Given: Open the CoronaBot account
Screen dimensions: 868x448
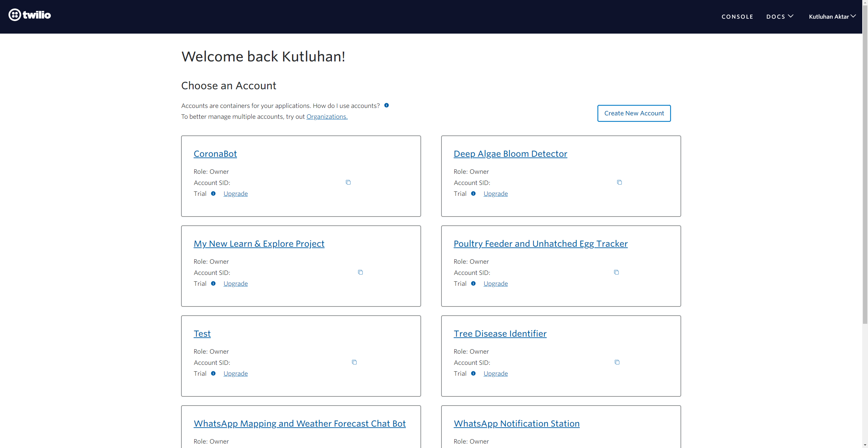Looking at the screenshot, I should 215,154.
